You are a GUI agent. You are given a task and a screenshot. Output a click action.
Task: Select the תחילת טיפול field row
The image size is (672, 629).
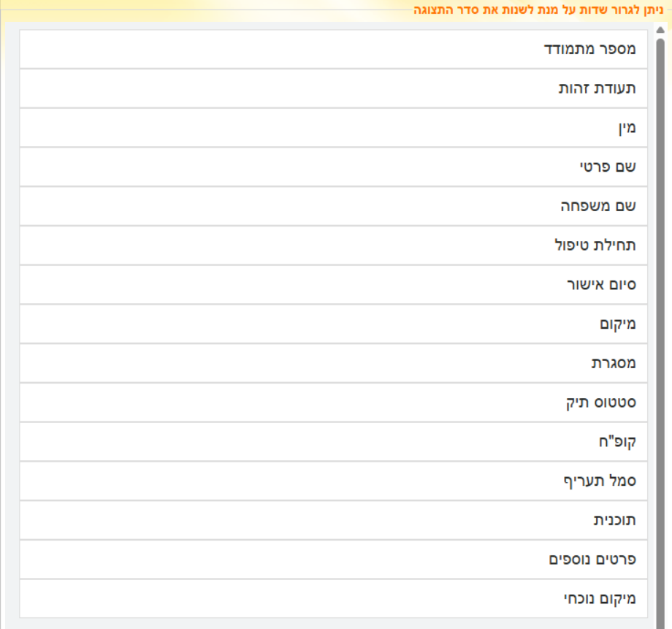point(333,246)
